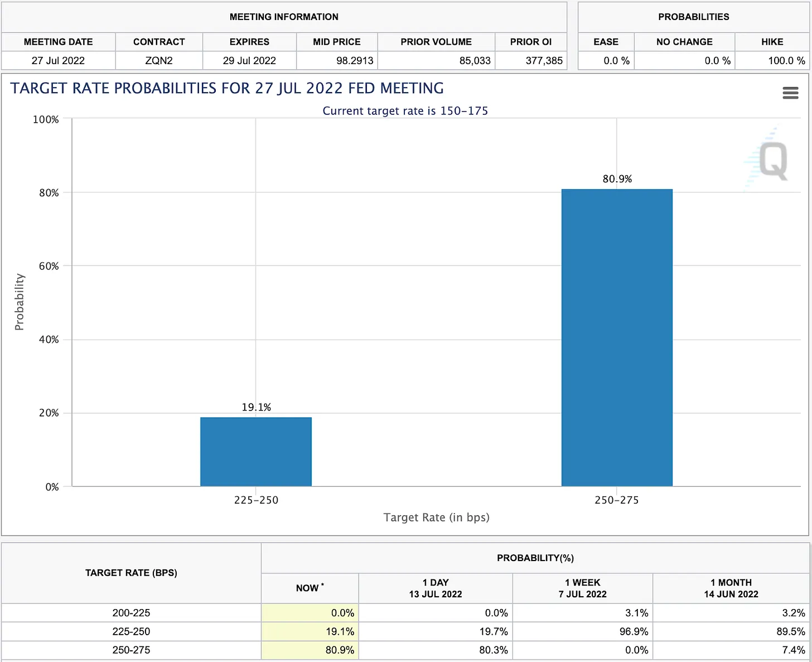Viewport: 812px width, 662px height.
Task: Select the 225-250 probability bar
Action: coord(256,452)
